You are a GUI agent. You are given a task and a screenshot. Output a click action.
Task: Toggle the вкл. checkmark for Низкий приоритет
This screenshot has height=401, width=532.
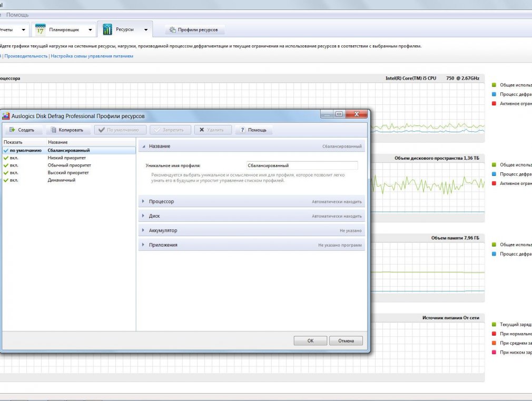tap(6, 158)
